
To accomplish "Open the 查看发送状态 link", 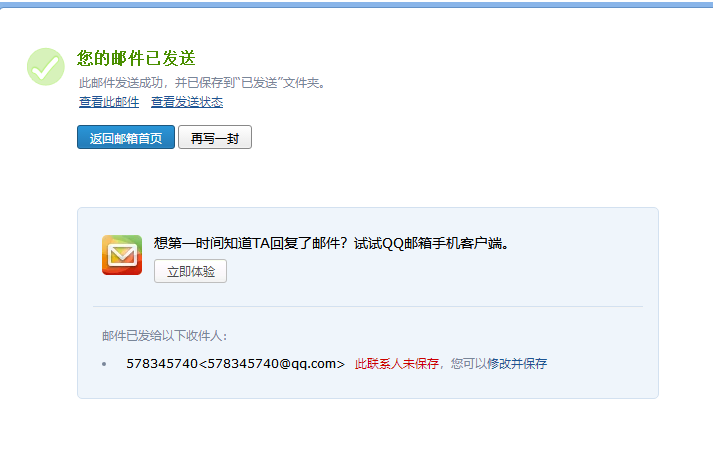I will 187,102.
